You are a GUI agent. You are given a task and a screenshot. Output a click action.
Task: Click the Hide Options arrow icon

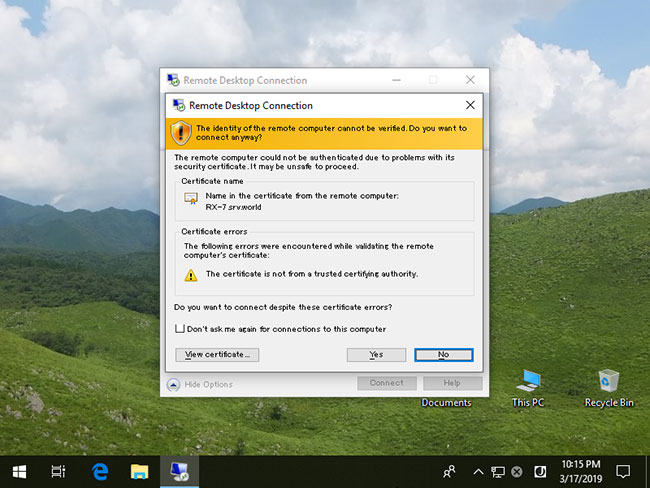click(x=173, y=385)
